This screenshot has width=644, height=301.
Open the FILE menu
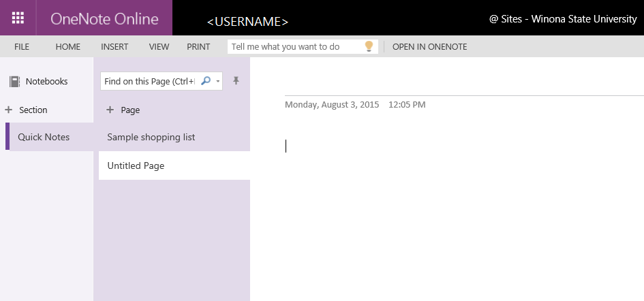(22, 47)
